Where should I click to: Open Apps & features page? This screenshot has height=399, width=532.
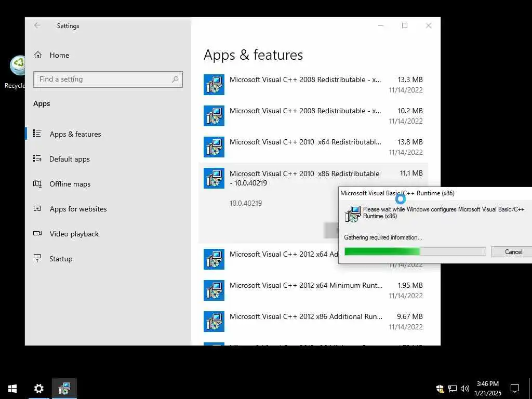point(75,134)
